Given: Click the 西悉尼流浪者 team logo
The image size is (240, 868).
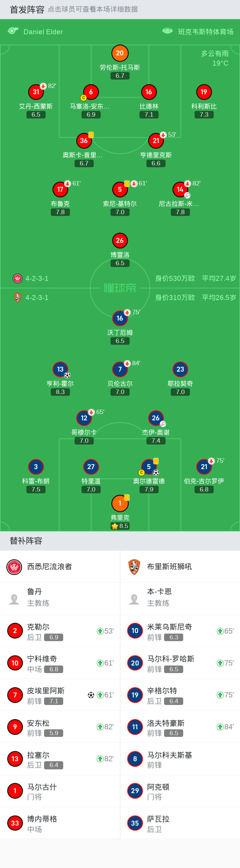Looking at the screenshot, I should [14, 567].
